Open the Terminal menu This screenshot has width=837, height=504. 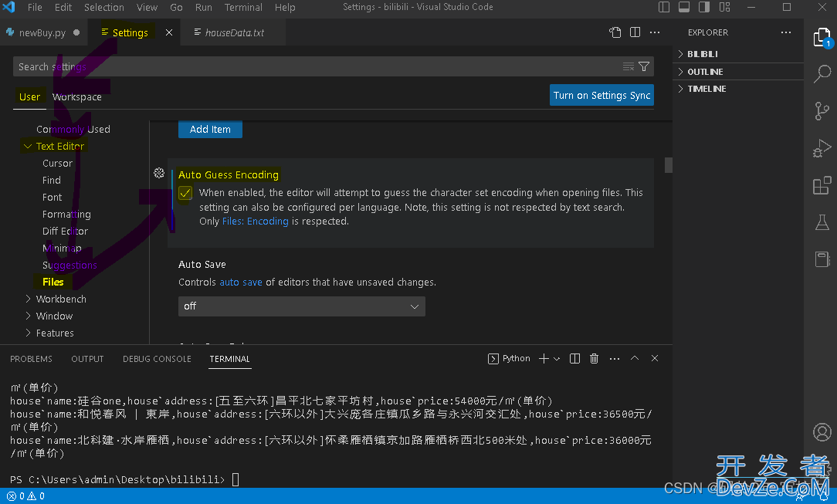click(243, 7)
